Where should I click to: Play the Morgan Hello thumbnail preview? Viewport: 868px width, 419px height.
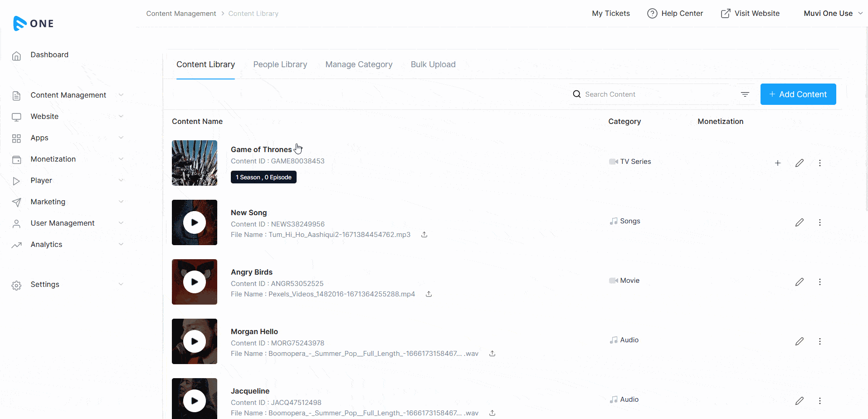pos(195,341)
